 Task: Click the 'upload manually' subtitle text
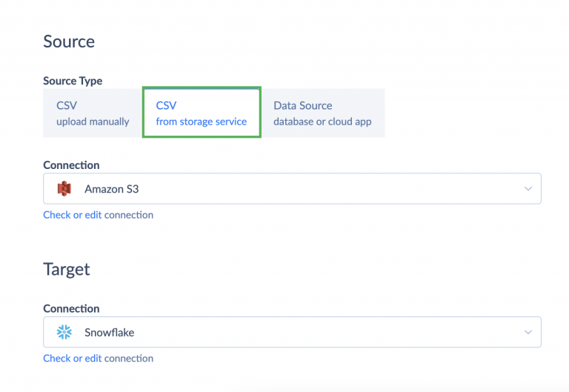[93, 122]
